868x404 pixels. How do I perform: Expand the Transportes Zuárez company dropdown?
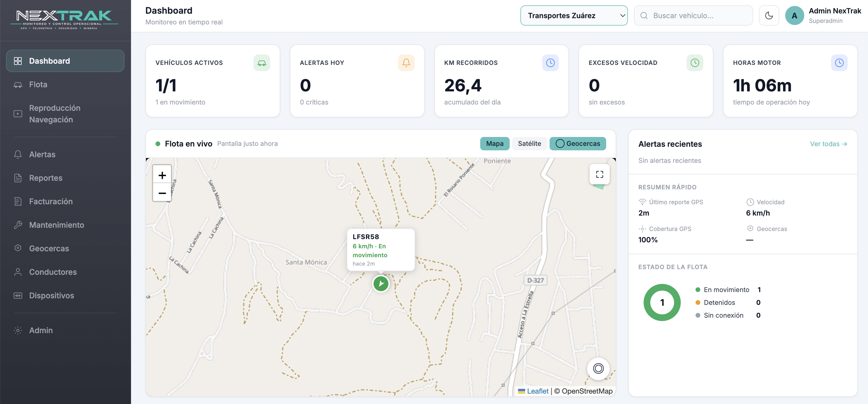[574, 15]
